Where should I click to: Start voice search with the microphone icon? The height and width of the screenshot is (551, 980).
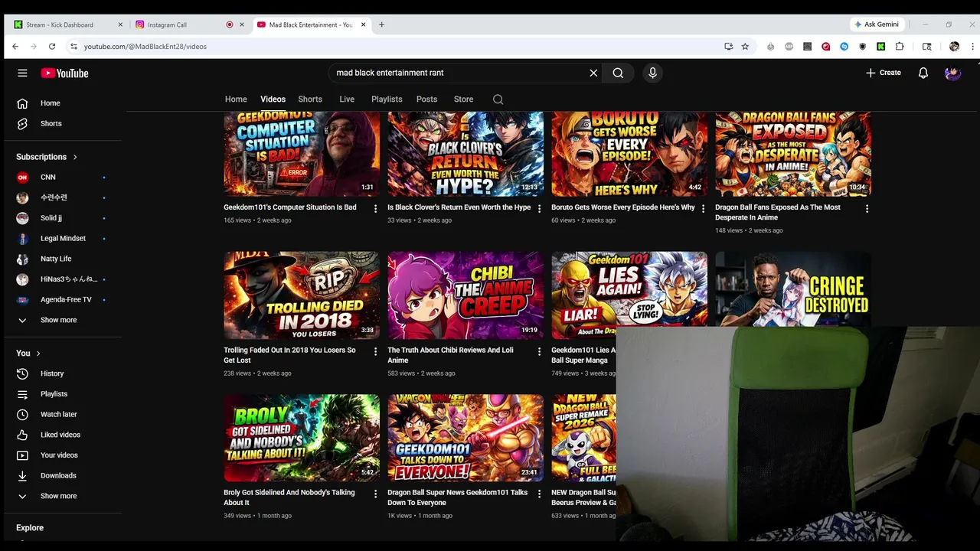coord(652,73)
